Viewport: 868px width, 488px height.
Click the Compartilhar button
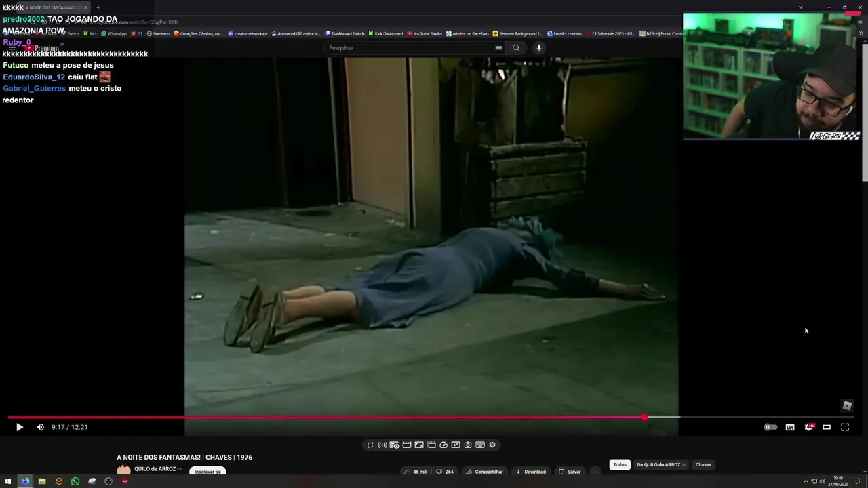(484, 472)
